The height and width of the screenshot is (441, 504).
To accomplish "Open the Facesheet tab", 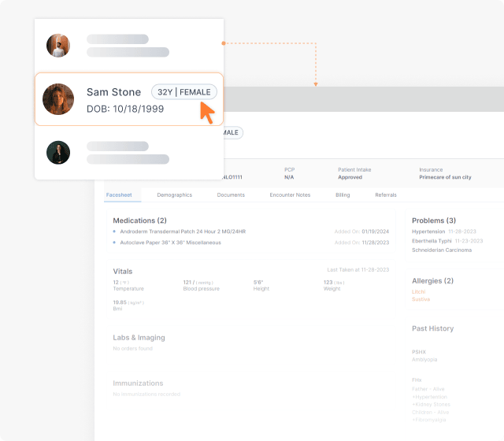I will [124, 195].
